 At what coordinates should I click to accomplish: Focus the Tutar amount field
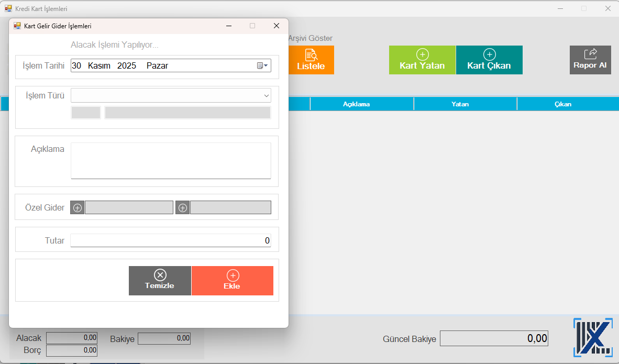click(171, 241)
